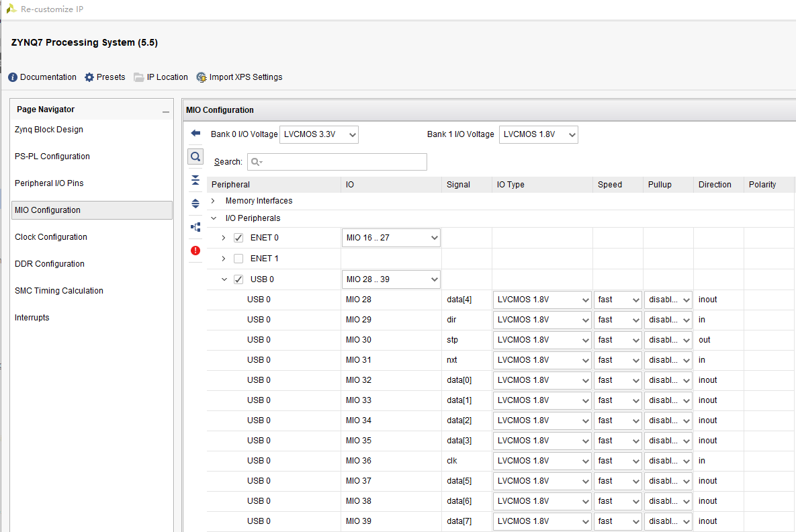Open Bank 1 I/O Voltage dropdown
This screenshot has height=532, width=796.
point(539,134)
